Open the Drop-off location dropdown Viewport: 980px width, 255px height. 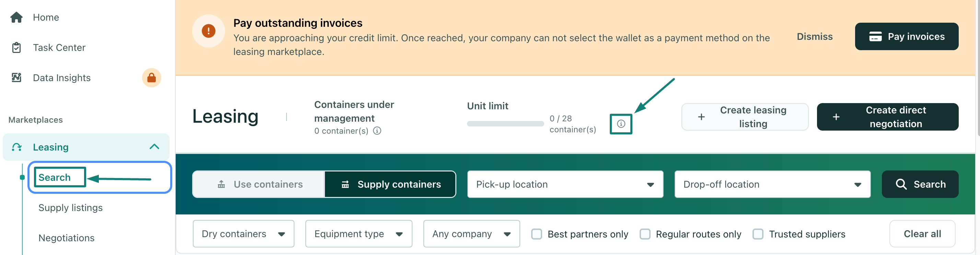click(772, 184)
